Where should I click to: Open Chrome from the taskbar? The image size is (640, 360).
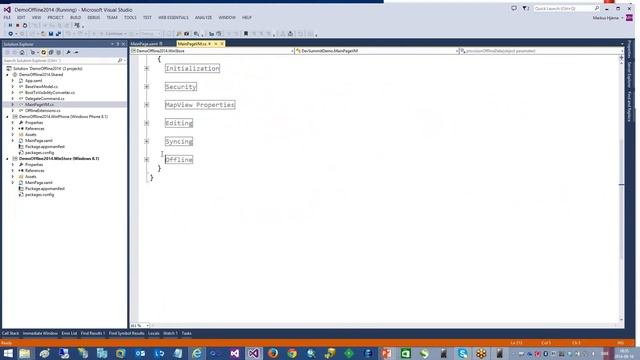click(x=292, y=353)
